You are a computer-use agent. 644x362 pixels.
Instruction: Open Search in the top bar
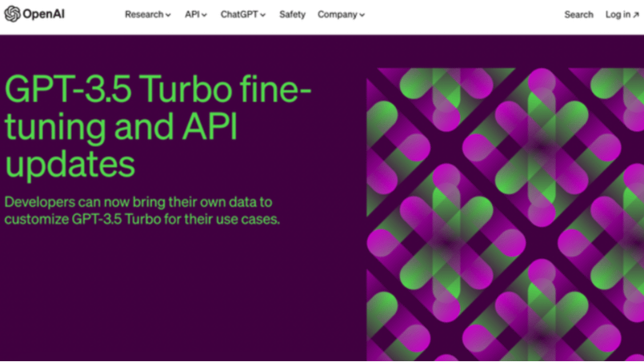[578, 14]
